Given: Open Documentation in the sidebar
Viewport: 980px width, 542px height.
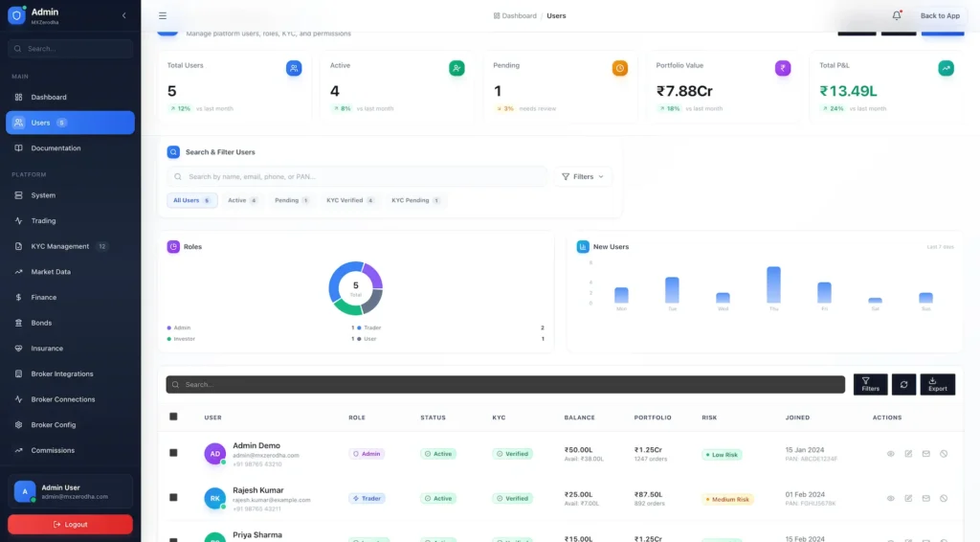Looking at the screenshot, I should pos(70,148).
